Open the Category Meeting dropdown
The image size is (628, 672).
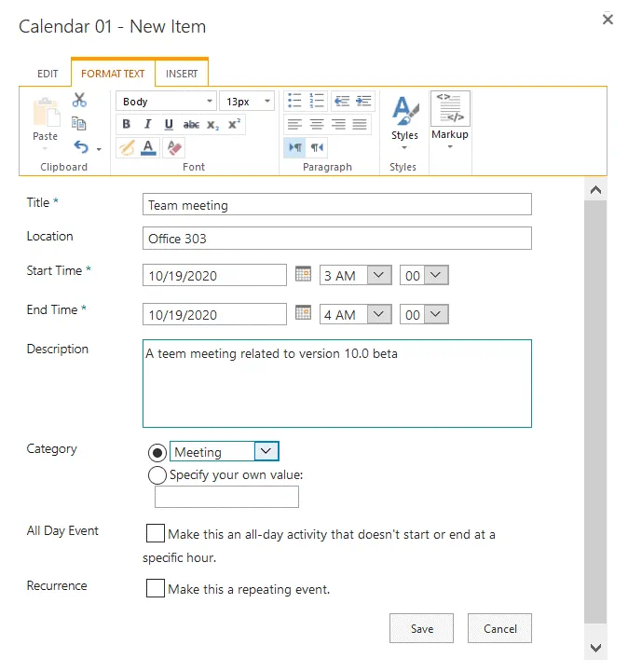(266, 452)
